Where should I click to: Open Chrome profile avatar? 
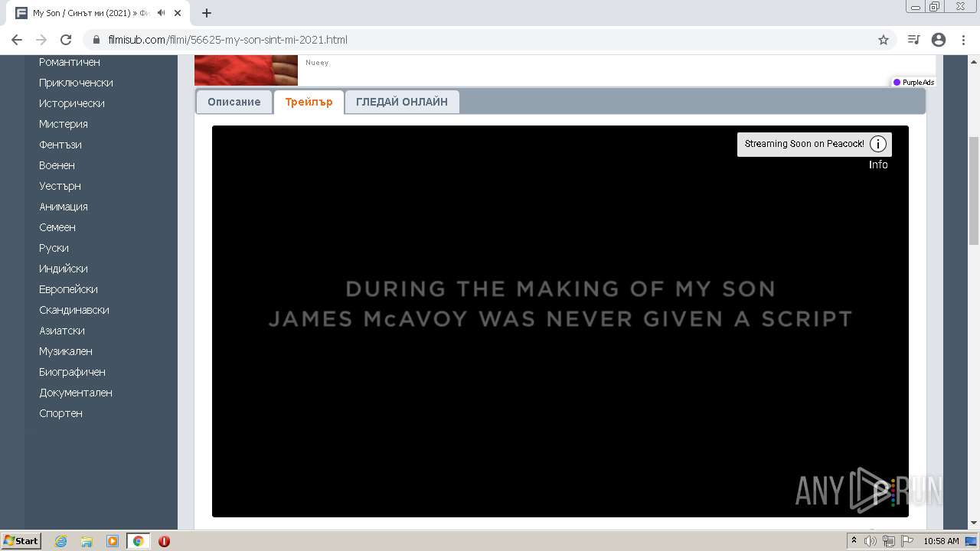[939, 40]
